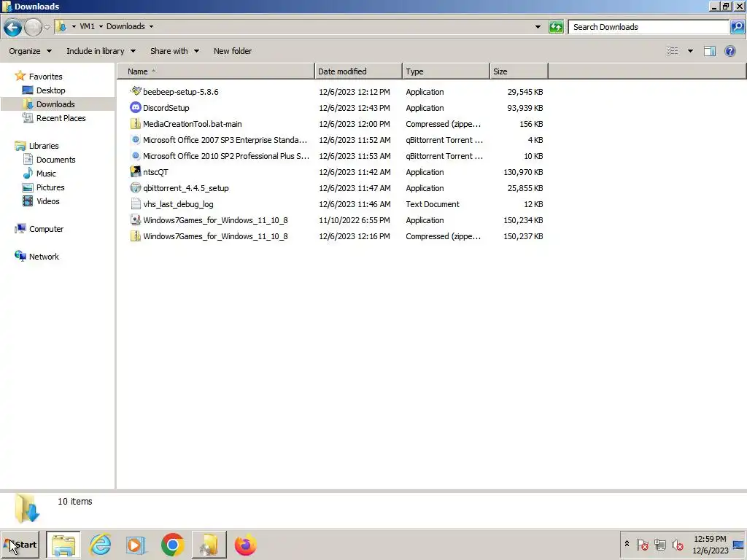The image size is (747, 560).
Task: Click the volume speaker tray icon
Action: coord(677,544)
